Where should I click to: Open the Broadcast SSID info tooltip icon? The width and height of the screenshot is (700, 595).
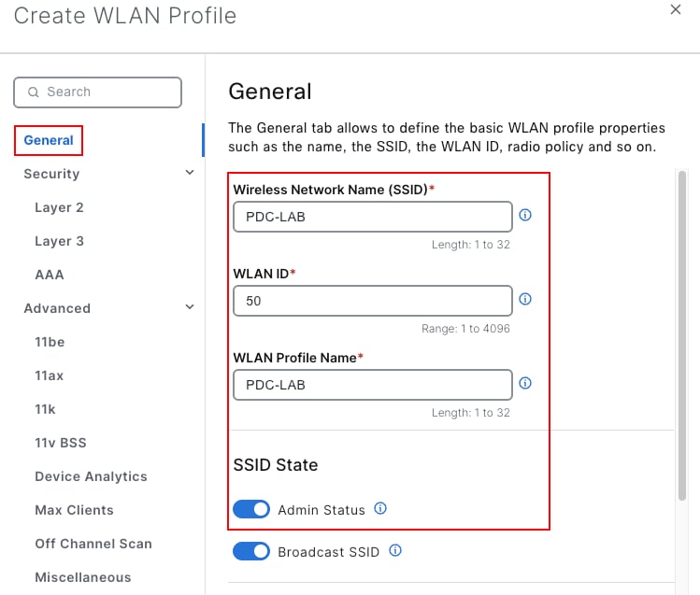point(395,550)
